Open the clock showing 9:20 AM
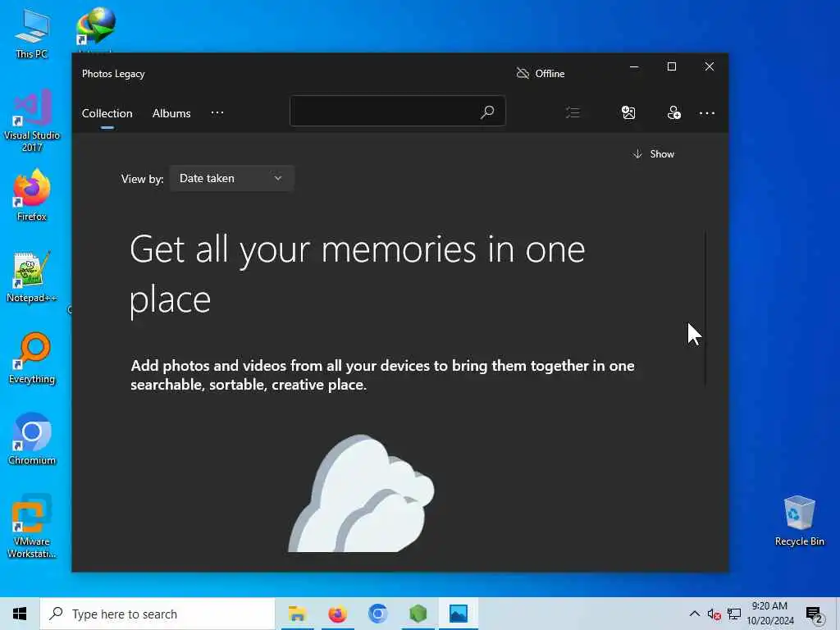 coord(769,614)
